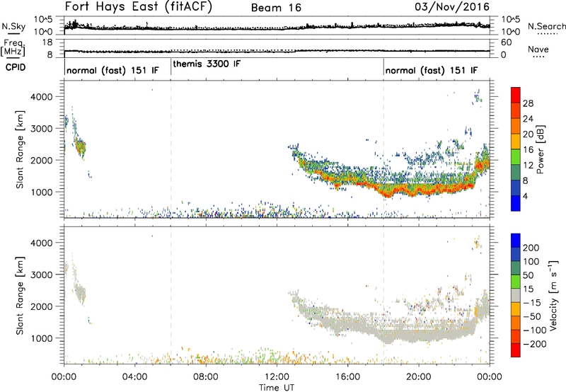
Task: Click the 'Power [dB]' colorbar label
Action: point(540,149)
